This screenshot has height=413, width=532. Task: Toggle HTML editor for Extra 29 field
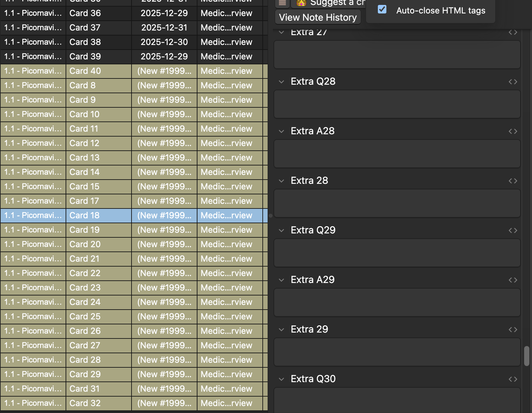point(513,330)
